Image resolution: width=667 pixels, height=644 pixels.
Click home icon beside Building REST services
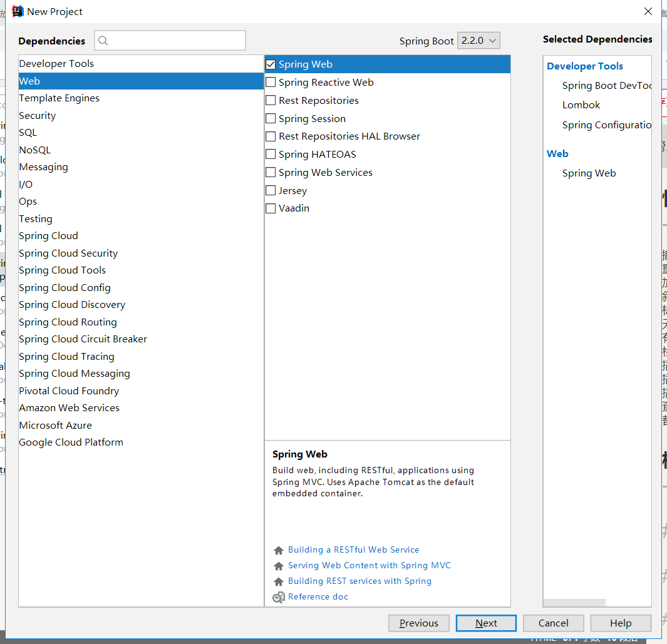279,581
